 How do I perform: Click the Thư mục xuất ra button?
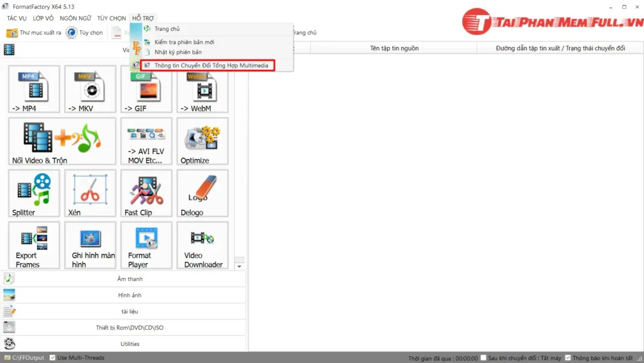(35, 33)
